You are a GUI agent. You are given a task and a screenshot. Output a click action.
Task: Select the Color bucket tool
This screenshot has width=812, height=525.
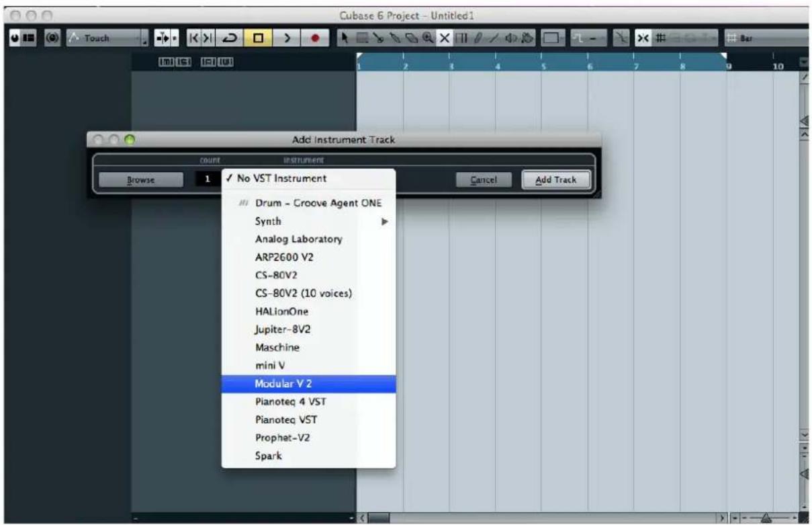click(527, 38)
